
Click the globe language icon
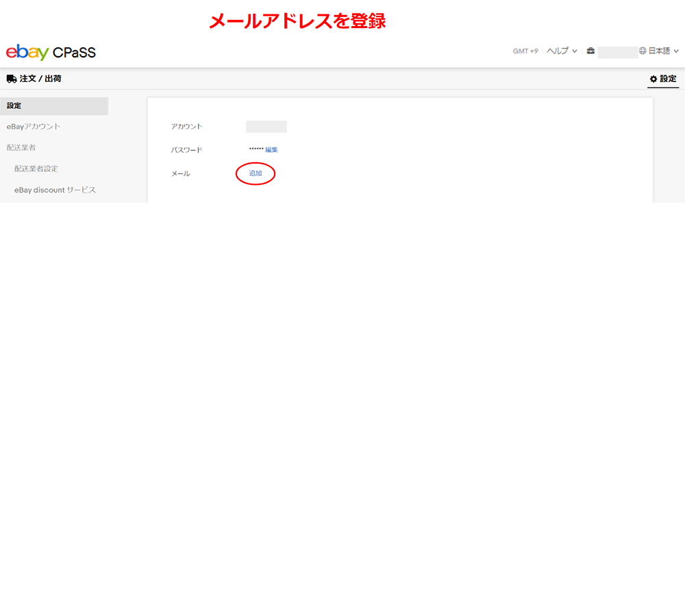(643, 51)
